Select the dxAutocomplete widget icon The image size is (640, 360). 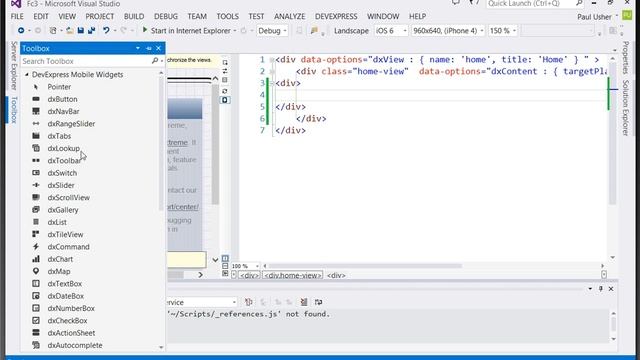coord(36,345)
